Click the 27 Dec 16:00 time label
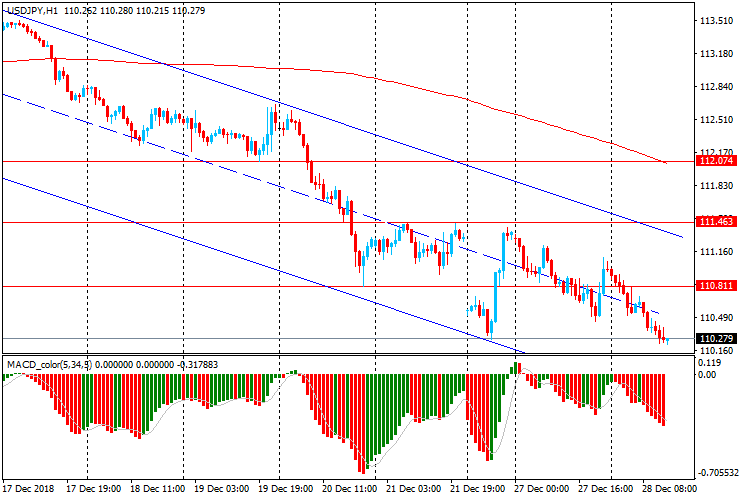 [x=606, y=488]
